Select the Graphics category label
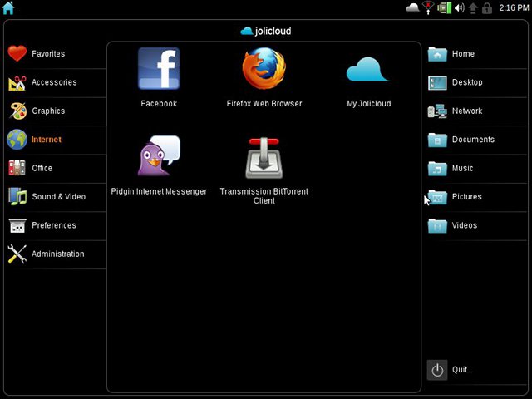Image resolution: width=532 pixels, height=399 pixels. coord(48,111)
